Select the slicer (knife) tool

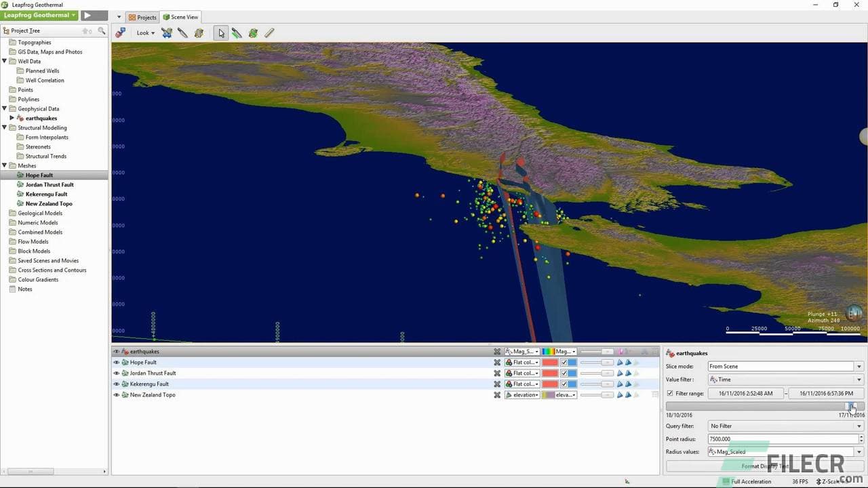pos(237,33)
